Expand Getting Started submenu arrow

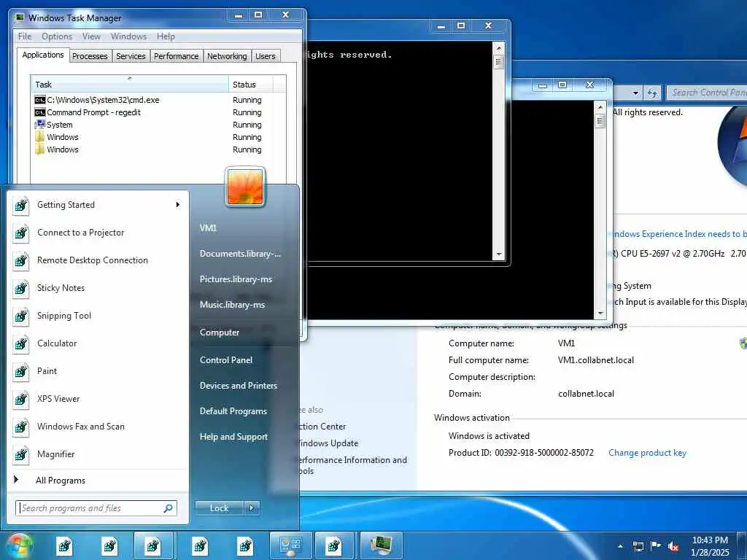click(x=178, y=205)
